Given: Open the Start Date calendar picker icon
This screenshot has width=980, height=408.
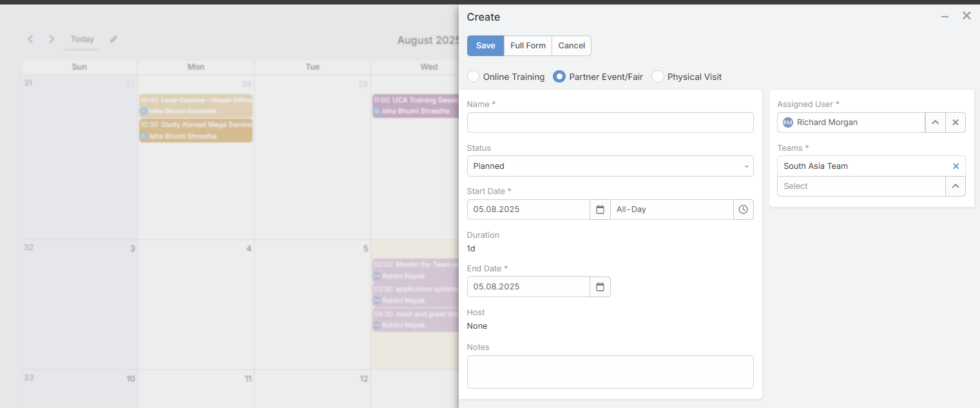Looking at the screenshot, I should pyautogui.click(x=600, y=209).
